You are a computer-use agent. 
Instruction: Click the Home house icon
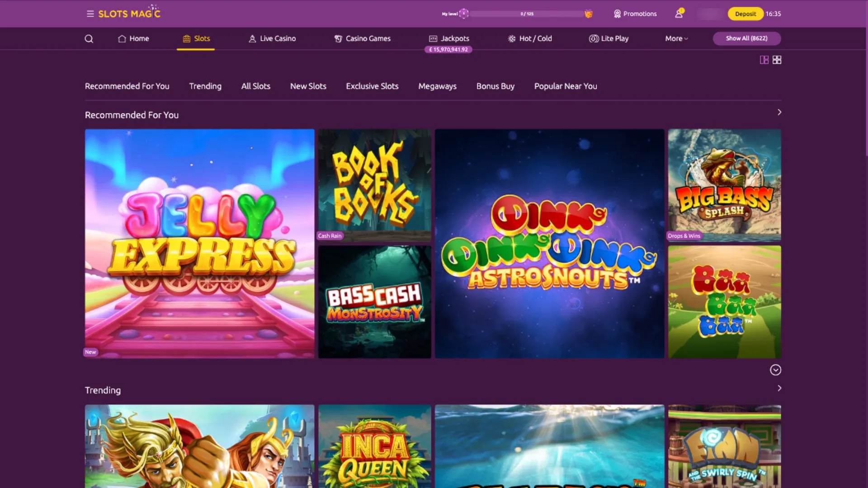(122, 38)
